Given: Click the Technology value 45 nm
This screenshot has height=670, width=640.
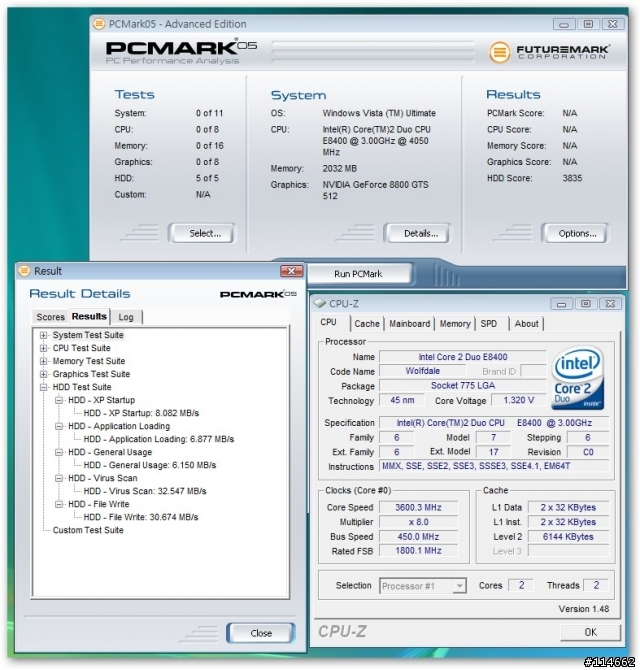Looking at the screenshot, I should click(402, 400).
